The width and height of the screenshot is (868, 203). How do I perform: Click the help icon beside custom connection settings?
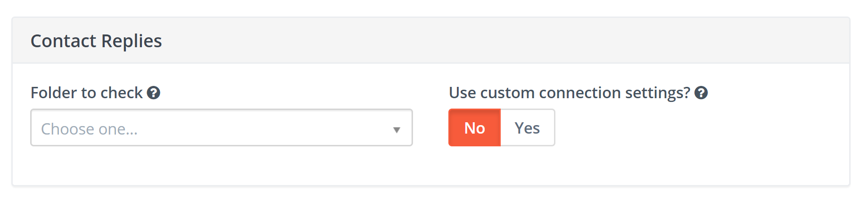(701, 93)
